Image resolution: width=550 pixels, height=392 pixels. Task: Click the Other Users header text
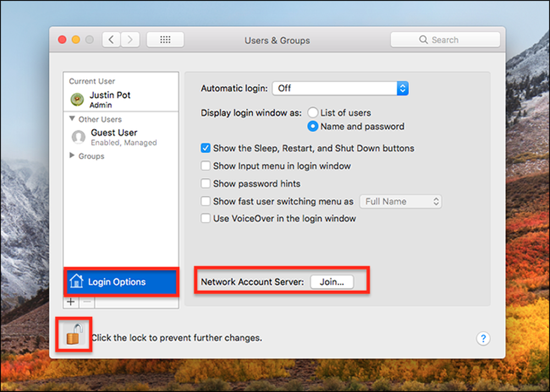[x=100, y=119]
